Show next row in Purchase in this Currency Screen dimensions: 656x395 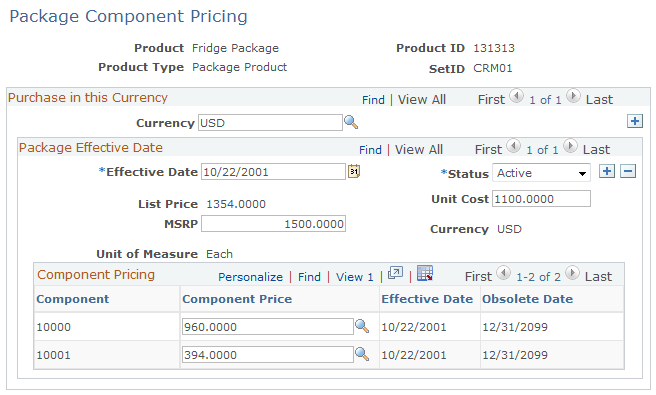pyautogui.click(x=573, y=96)
